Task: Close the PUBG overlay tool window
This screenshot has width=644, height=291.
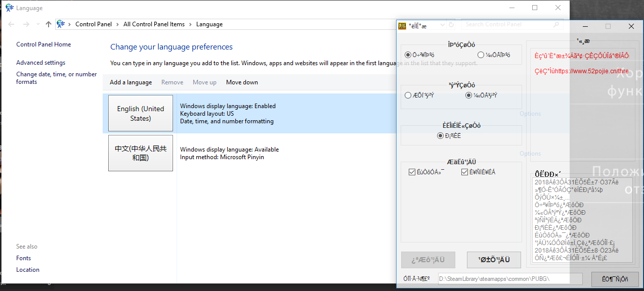Action: 631,26
